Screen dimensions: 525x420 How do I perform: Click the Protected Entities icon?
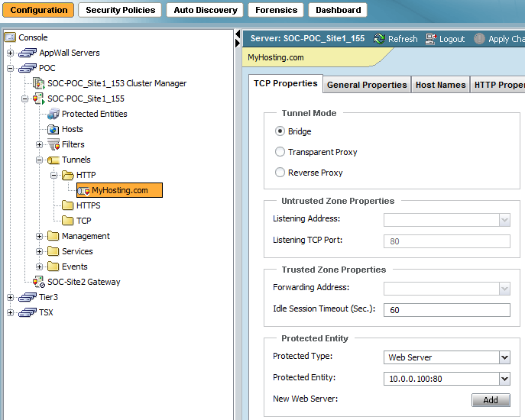pos(53,114)
